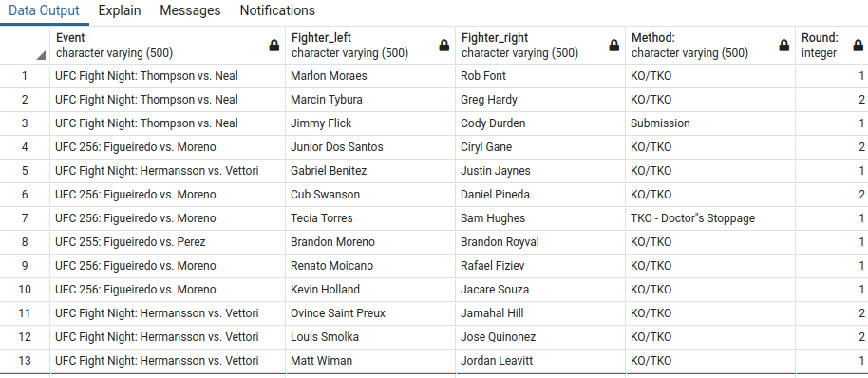Select the Data Output tab
868x378 pixels.
44,10
